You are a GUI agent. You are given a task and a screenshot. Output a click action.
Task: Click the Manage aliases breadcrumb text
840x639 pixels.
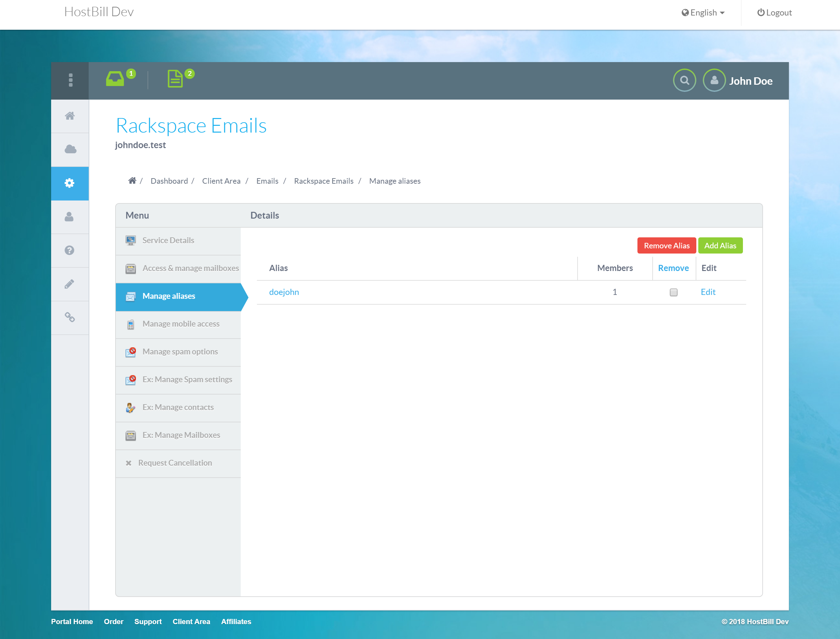[x=395, y=181]
